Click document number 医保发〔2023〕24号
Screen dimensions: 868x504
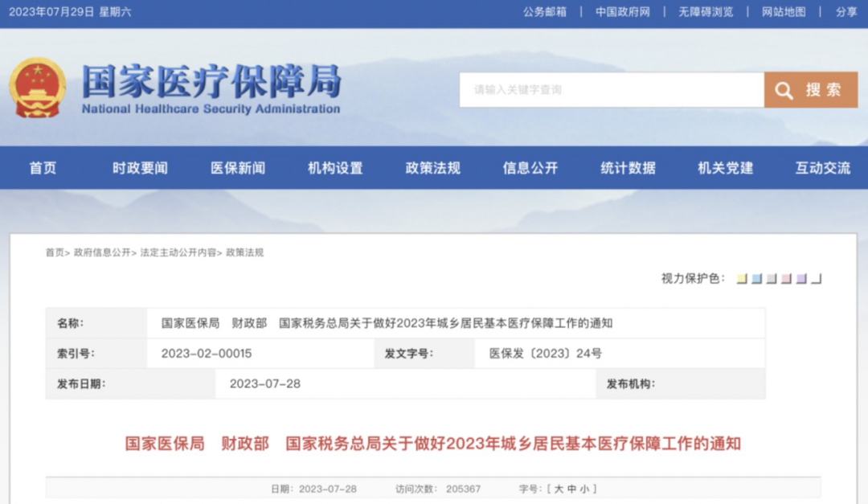click(546, 354)
